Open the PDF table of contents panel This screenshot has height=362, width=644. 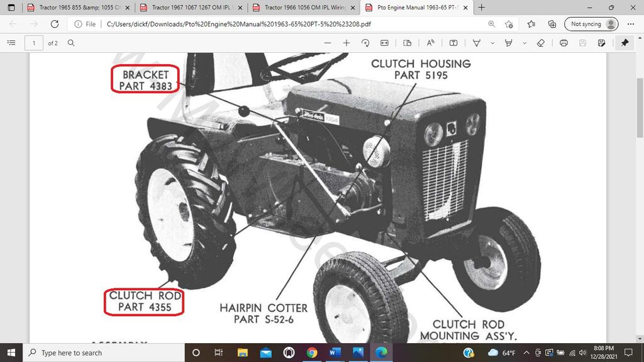click(x=11, y=43)
